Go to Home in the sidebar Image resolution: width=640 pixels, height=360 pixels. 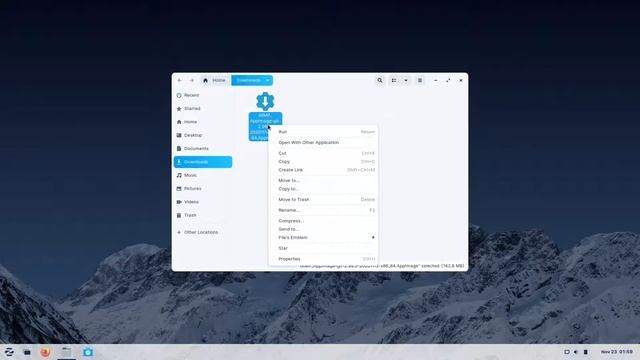203,122
